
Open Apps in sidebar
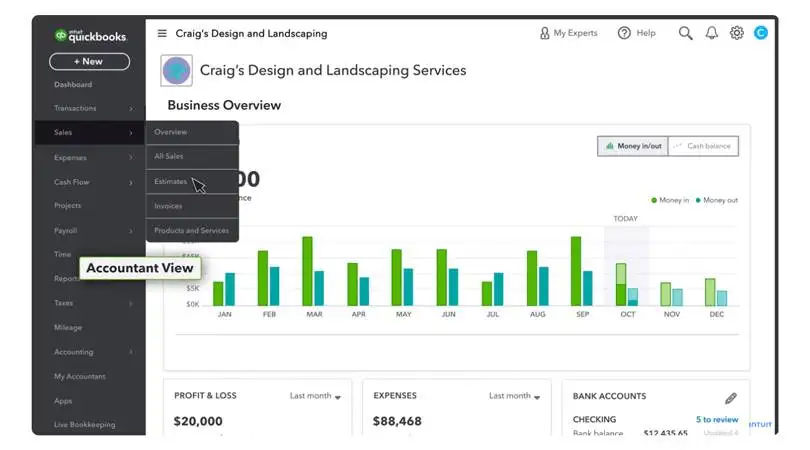click(x=63, y=401)
